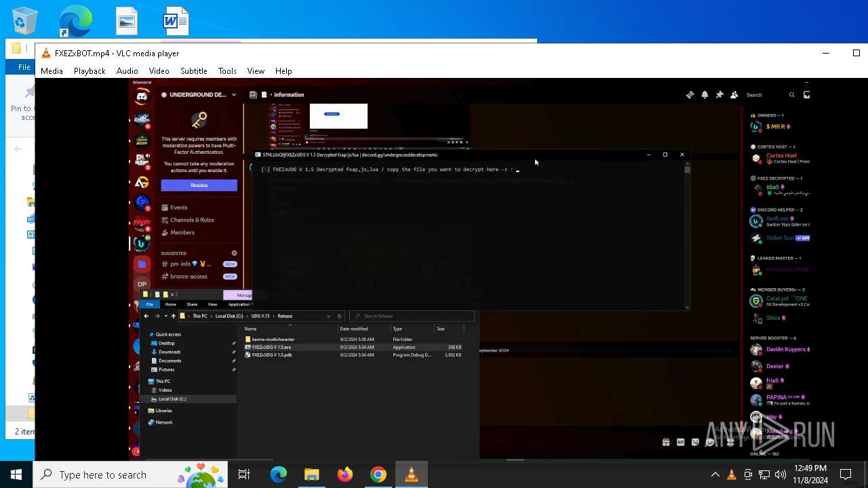Screen dimensions: 868x488
Task: Click Documents in the video Explorer tree
Action: pos(170,361)
